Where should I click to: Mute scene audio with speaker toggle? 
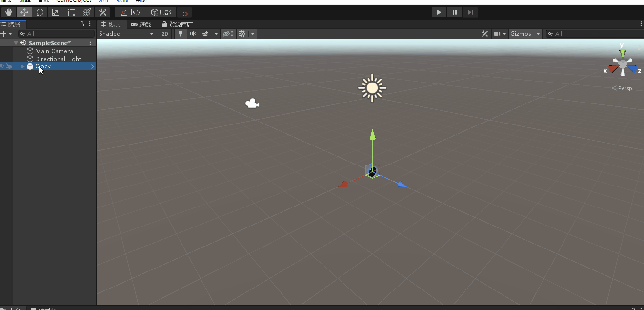point(193,34)
